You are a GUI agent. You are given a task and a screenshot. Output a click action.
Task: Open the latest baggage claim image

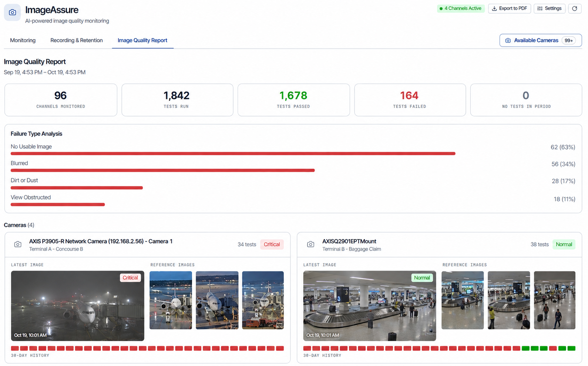pos(369,306)
